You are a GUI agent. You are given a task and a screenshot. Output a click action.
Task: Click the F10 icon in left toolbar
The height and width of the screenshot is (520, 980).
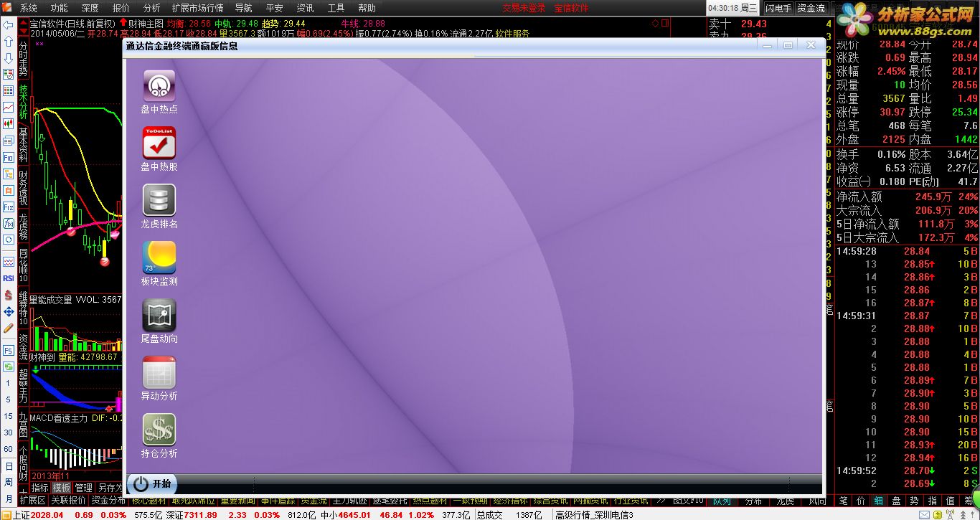point(9,157)
